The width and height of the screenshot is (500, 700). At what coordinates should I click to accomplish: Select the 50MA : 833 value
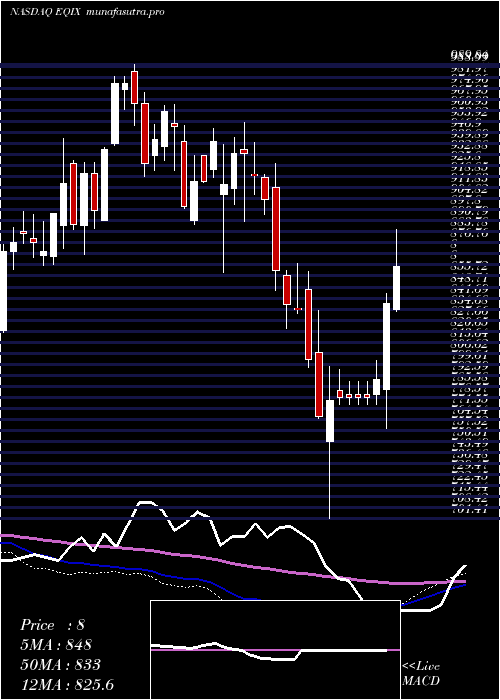pos(60,665)
